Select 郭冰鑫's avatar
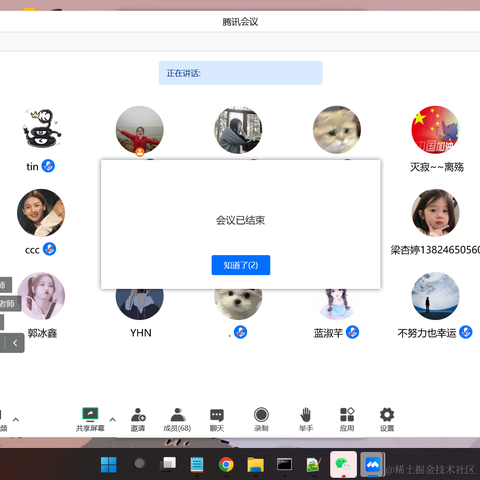The image size is (480, 480). tap(41, 296)
